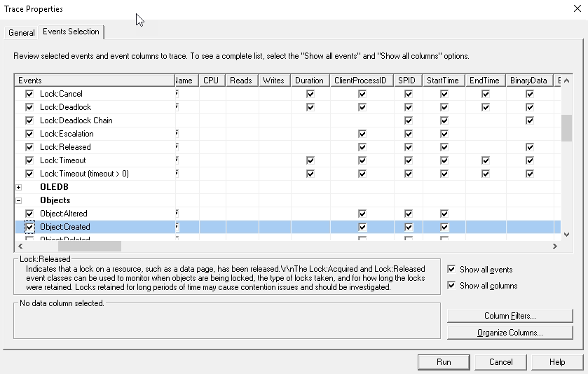Click the events list scroll down arrow

click(567, 235)
